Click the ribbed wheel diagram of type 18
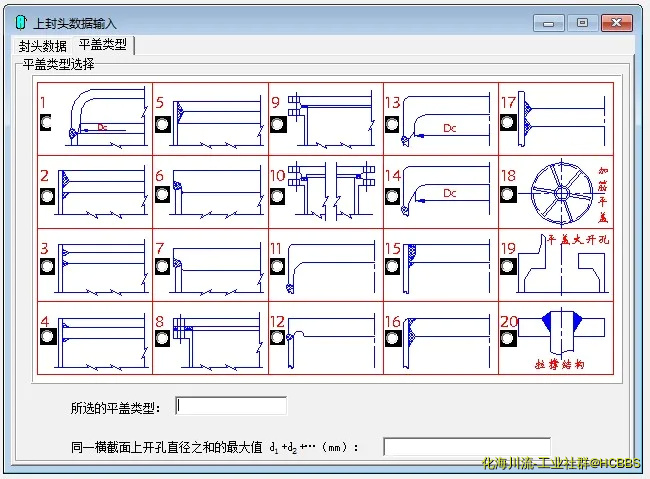 point(562,193)
